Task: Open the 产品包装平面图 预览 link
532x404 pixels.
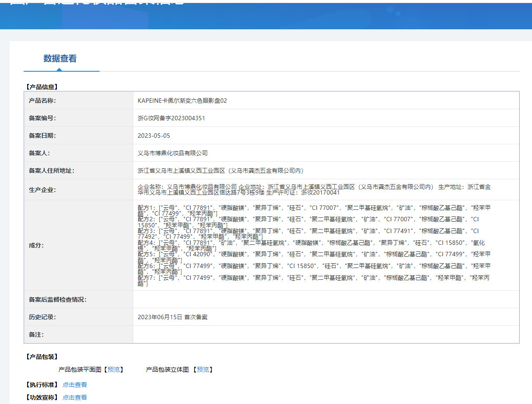Action: point(114,369)
